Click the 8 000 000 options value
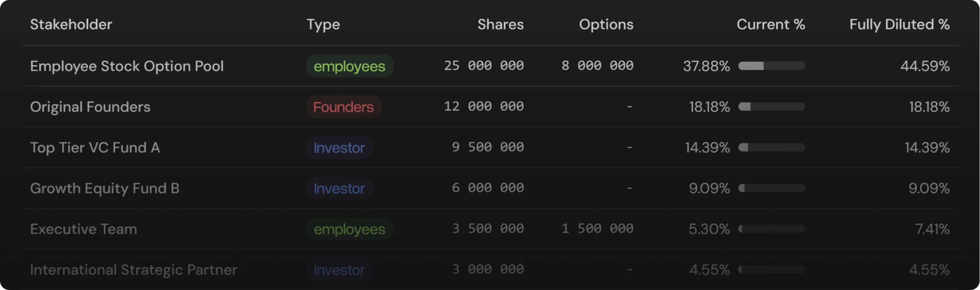 coord(597,66)
